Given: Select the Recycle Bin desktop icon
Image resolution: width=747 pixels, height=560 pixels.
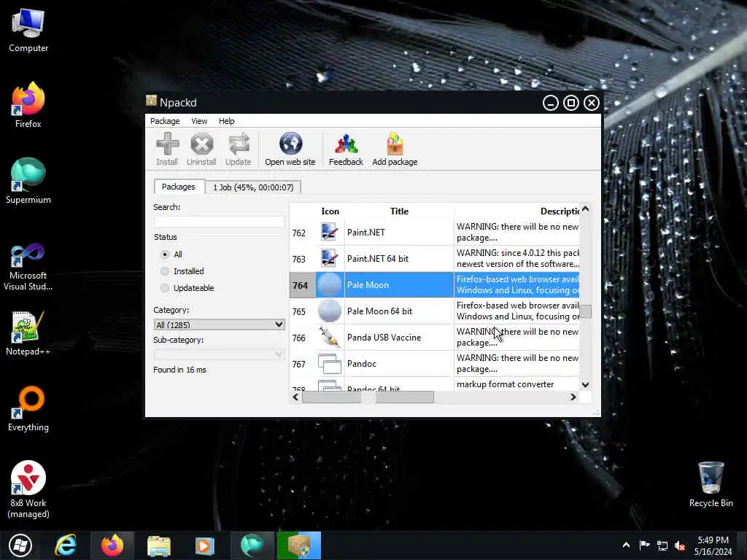Looking at the screenshot, I should point(711,485).
